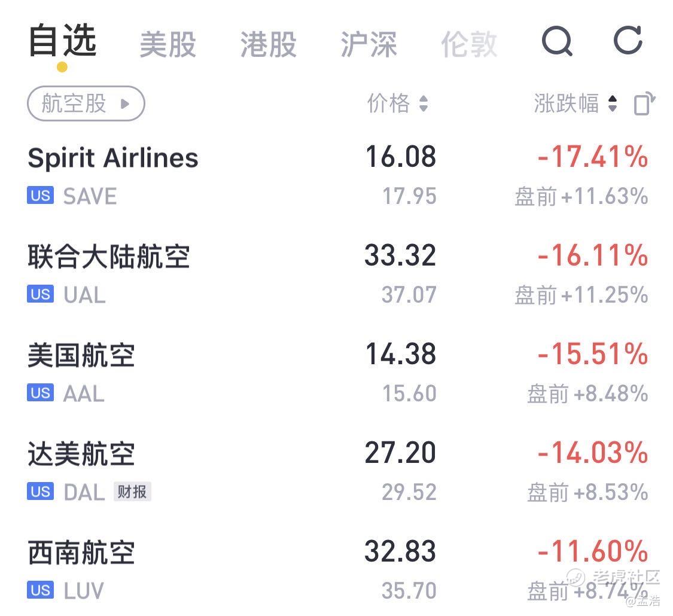The width and height of the screenshot is (673, 616).
Task: Tap the US market badge next to SAVE
Action: pyautogui.click(x=40, y=195)
